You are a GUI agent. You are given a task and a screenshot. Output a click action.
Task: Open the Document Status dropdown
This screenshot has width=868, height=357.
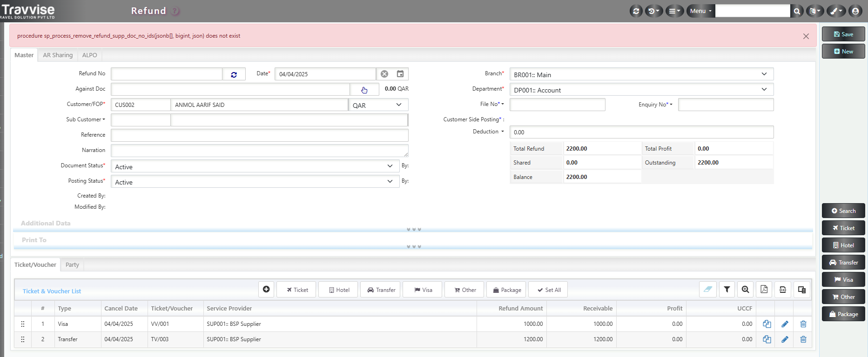tap(255, 166)
